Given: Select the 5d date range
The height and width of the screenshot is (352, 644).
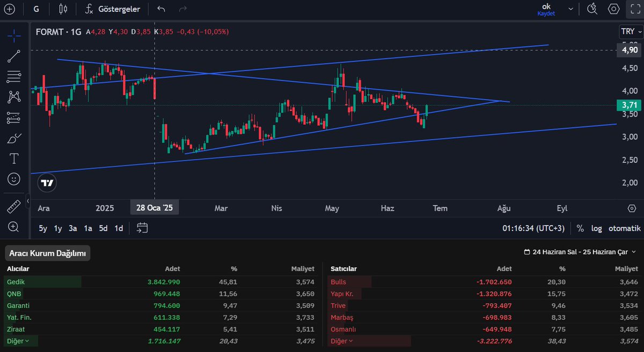Looking at the screenshot, I should coord(103,228).
